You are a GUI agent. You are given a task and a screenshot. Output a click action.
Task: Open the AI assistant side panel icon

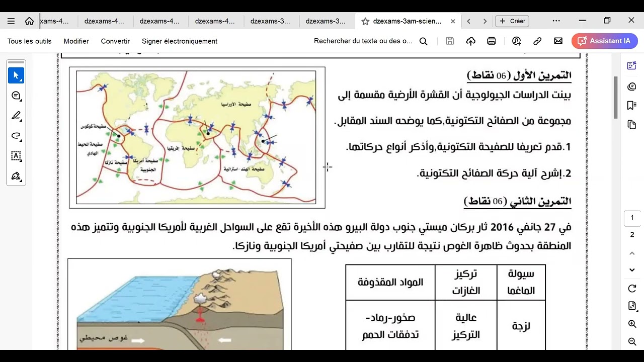tap(632, 65)
